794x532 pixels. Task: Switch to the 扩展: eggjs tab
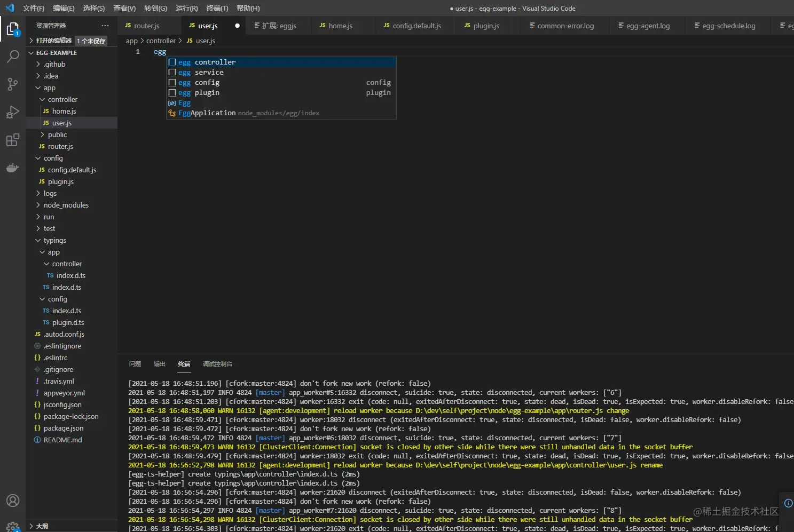click(x=279, y=26)
